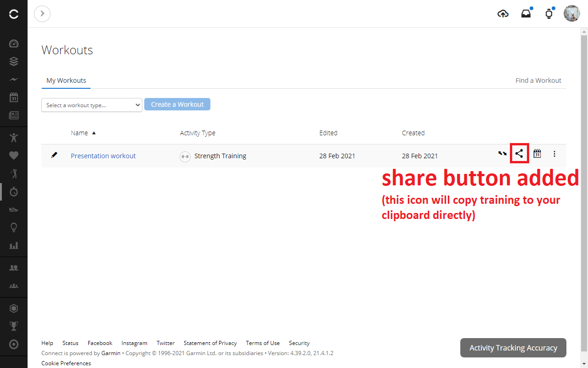
Task: Open the Terms of Use link
Action: coord(263,343)
